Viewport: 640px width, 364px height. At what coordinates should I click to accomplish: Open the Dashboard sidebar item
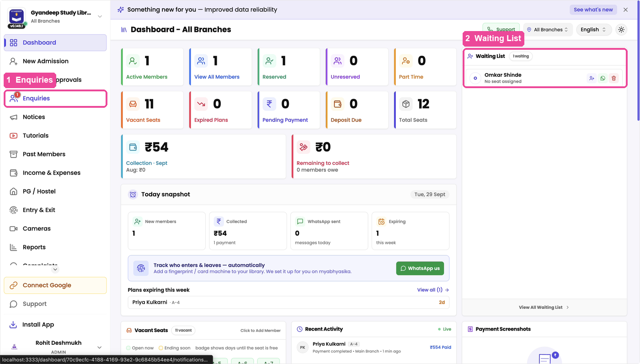coord(55,42)
